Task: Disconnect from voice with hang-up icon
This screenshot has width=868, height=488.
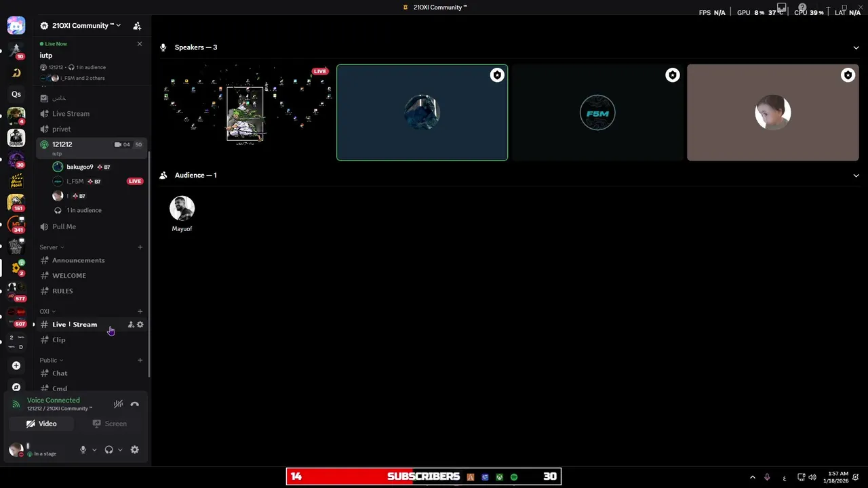Action: click(134, 404)
